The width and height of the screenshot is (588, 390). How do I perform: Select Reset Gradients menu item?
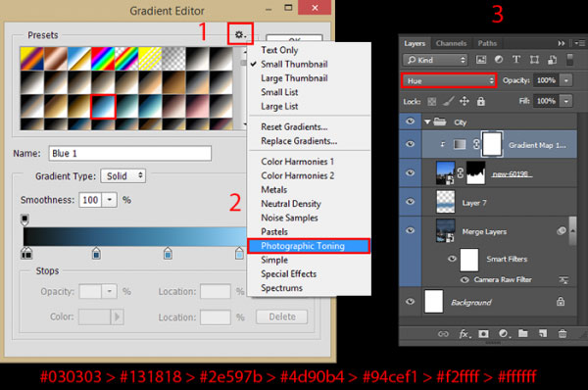(294, 126)
